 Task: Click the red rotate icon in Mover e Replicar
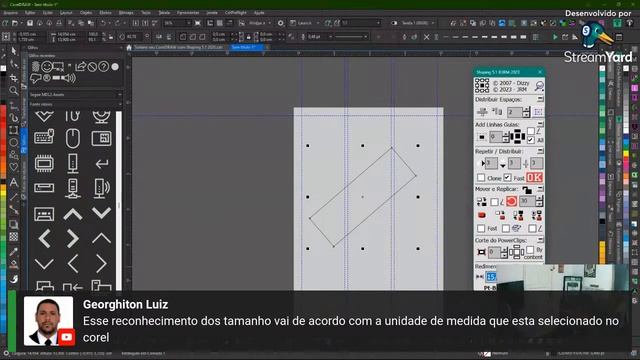[x=511, y=201]
